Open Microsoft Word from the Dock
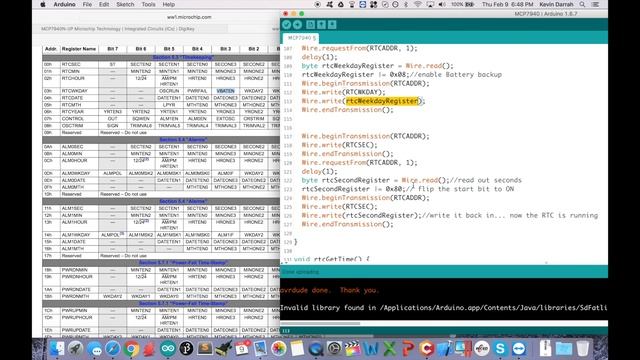The width and height of the screenshot is (640, 360). click(371, 348)
